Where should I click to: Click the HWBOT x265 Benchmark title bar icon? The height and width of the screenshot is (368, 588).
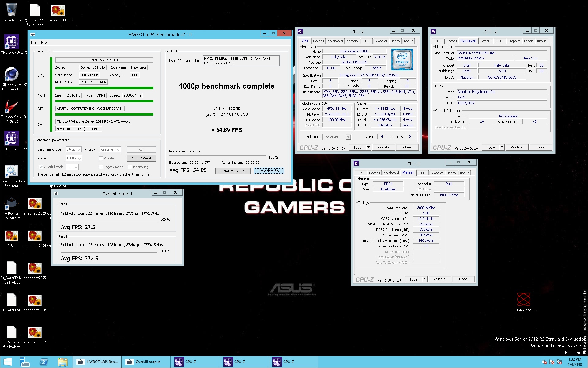coord(33,34)
